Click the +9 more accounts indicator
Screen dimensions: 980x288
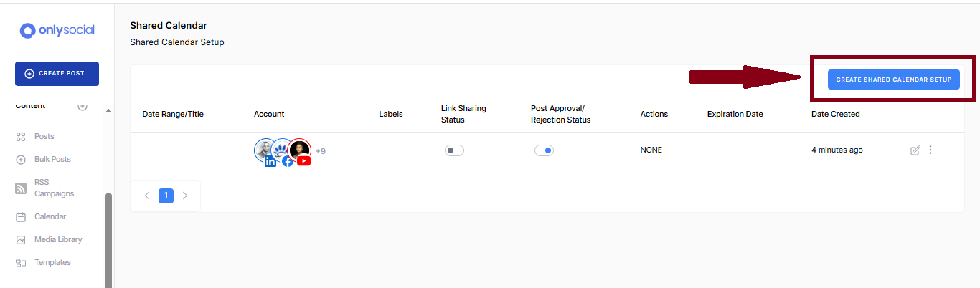click(321, 151)
